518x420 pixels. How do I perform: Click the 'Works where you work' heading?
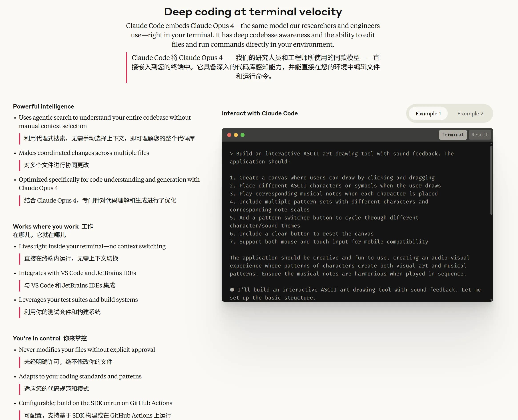(x=53, y=226)
